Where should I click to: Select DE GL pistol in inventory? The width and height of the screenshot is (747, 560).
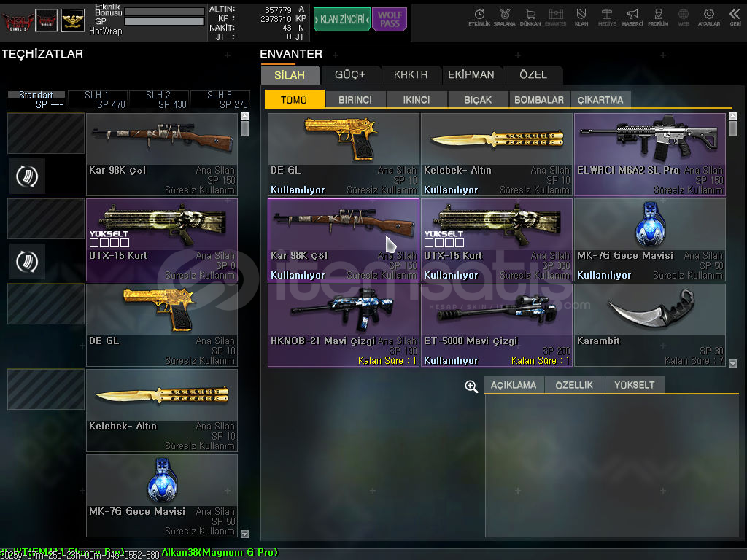pyautogui.click(x=344, y=155)
